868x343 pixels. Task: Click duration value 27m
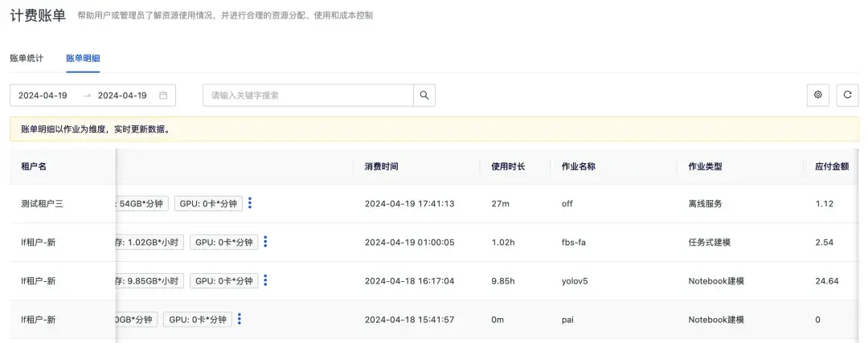501,203
